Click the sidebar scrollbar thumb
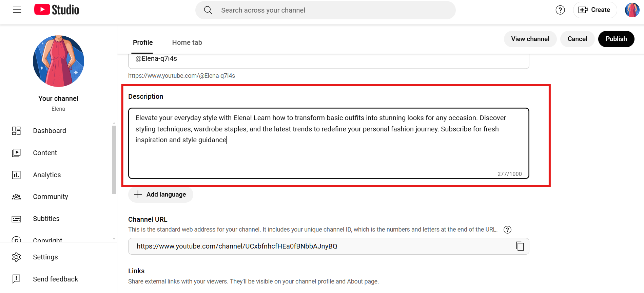Image resolution: width=644 pixels, height=293 pixels. pyautogui.click(x=114, y=160)
